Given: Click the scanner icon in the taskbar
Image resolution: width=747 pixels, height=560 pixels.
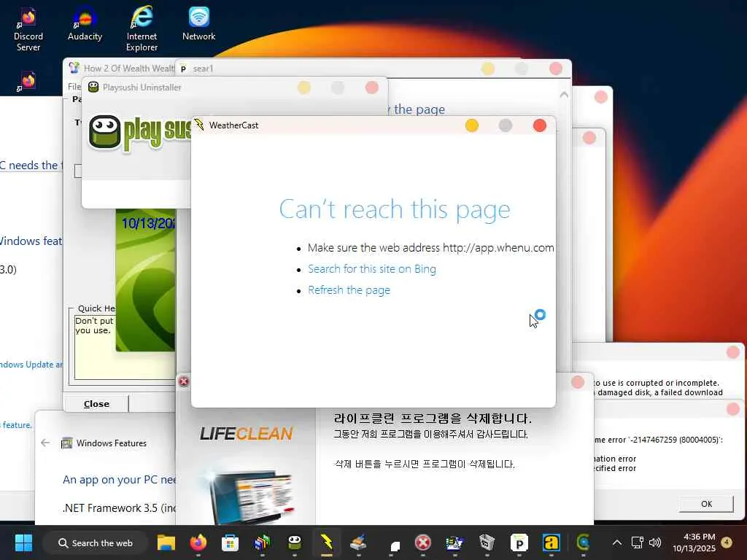Looking at the screenshot, I should 358,542.
